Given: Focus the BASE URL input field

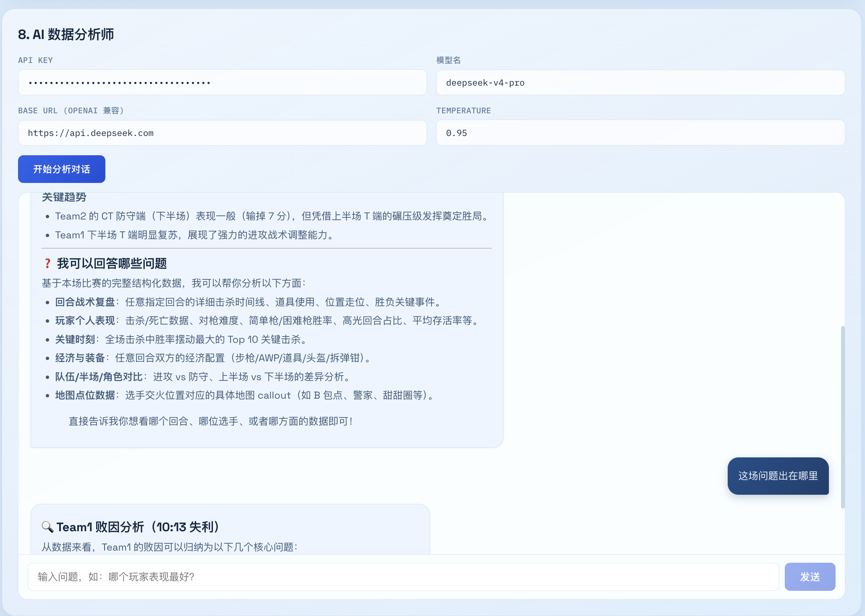Looking at the screenshot, I should 222,133.
